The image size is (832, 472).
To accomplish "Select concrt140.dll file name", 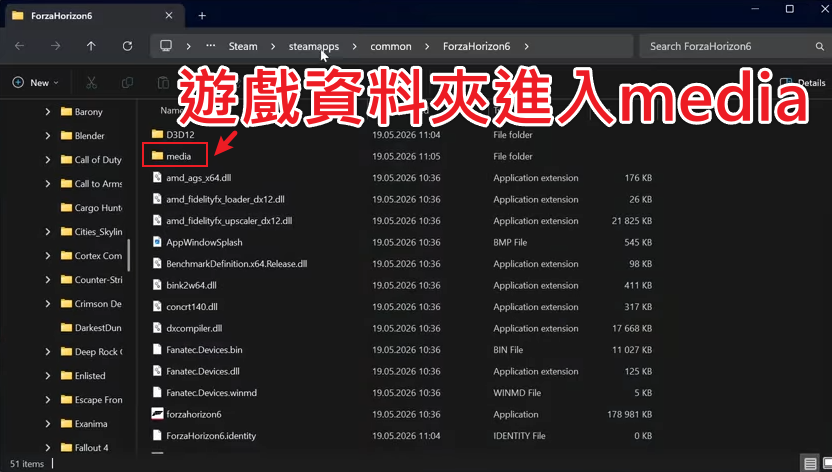I will 192,307.
